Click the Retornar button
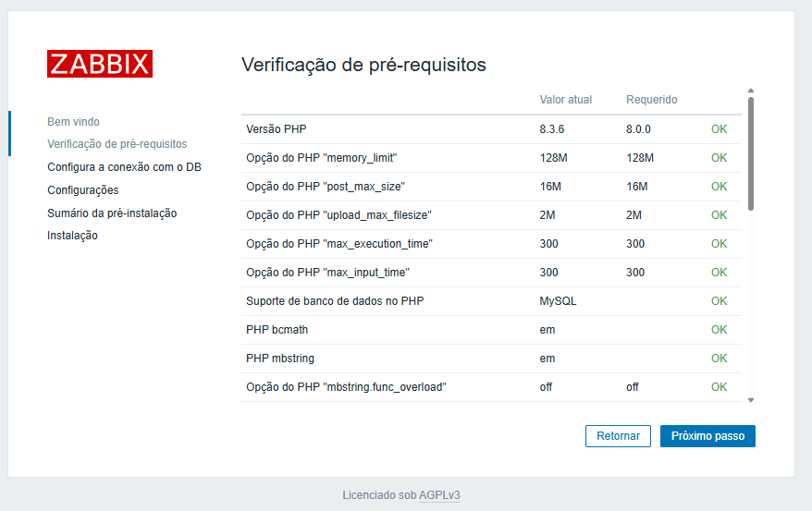 618,436
